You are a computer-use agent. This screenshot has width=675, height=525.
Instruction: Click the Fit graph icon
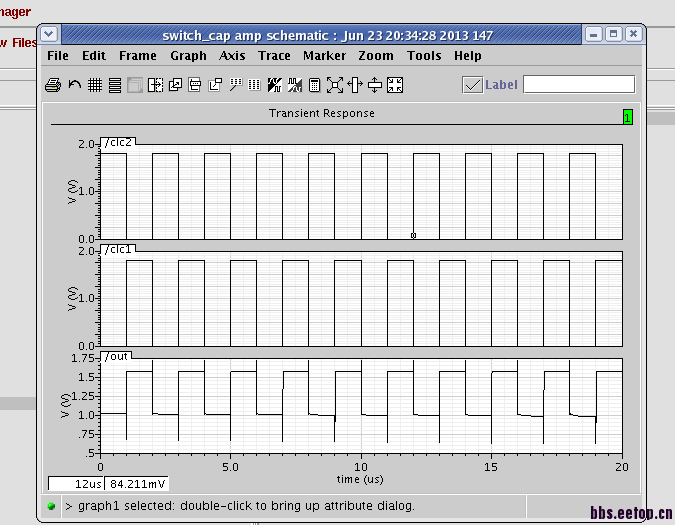[x=395, y=85]
